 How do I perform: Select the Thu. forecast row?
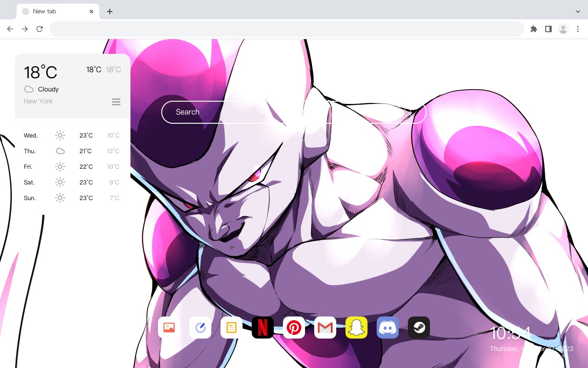[x=72, y=151]
